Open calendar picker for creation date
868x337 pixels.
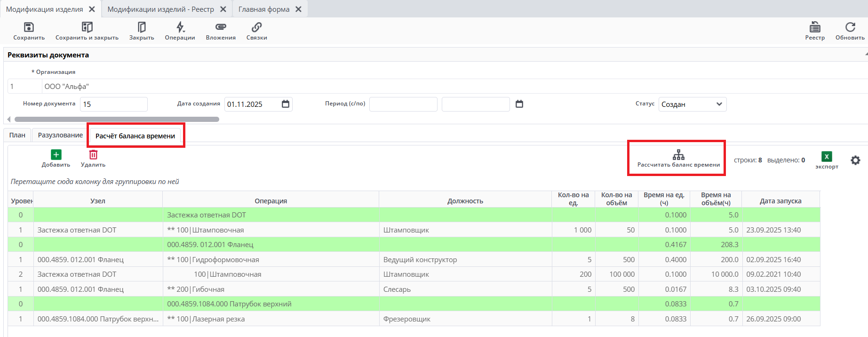[x=286, y=104]
